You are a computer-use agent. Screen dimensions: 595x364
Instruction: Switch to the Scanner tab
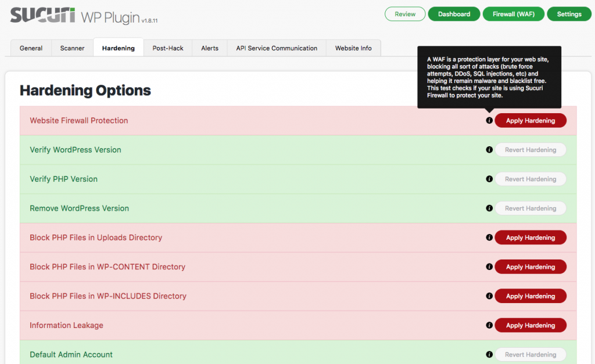click(x=72, y=48)
